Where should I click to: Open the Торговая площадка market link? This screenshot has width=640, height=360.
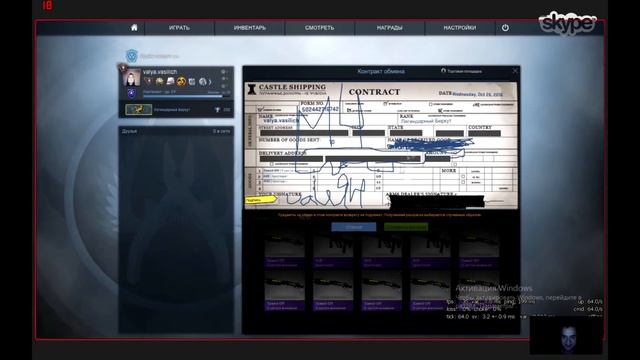(x=461, y=71)
